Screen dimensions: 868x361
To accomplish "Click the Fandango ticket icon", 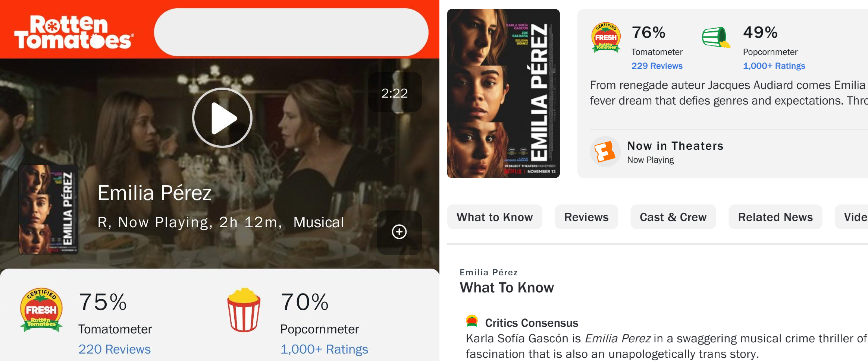I will click(605, 152).
